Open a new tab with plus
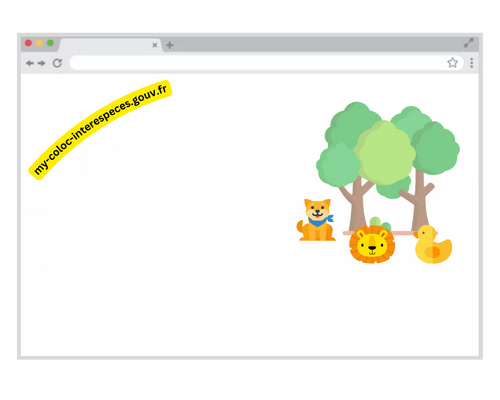The height and width of the screenshot is (400, 500). (x=170, y=45)
